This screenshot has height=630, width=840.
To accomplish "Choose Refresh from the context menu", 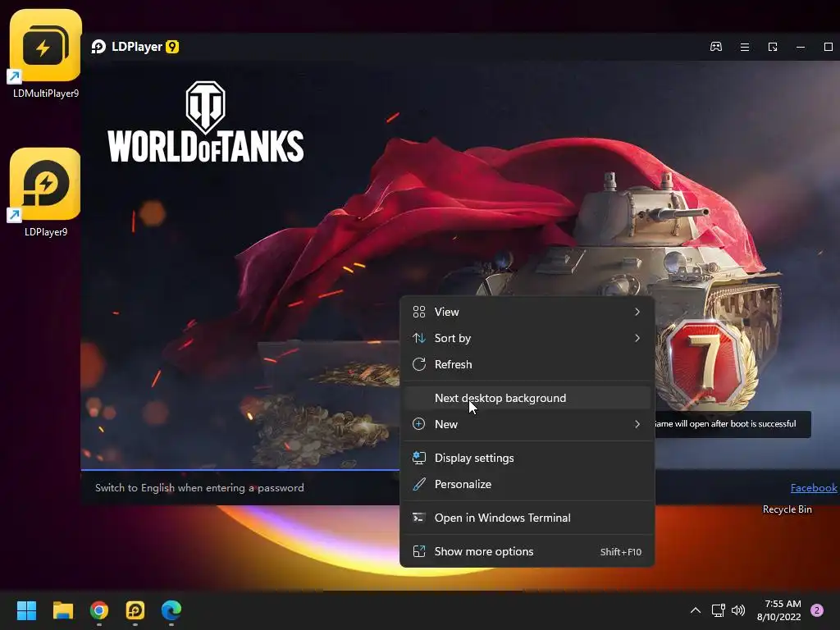I will click(x=527, y=364).
